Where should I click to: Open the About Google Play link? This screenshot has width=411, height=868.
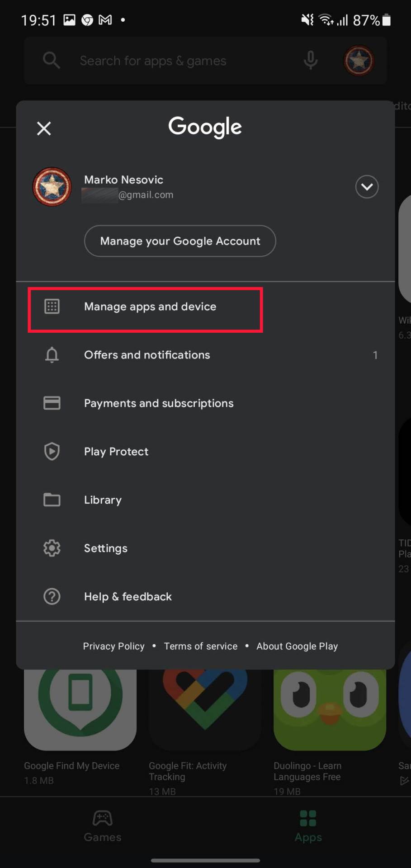click(297, 646)
